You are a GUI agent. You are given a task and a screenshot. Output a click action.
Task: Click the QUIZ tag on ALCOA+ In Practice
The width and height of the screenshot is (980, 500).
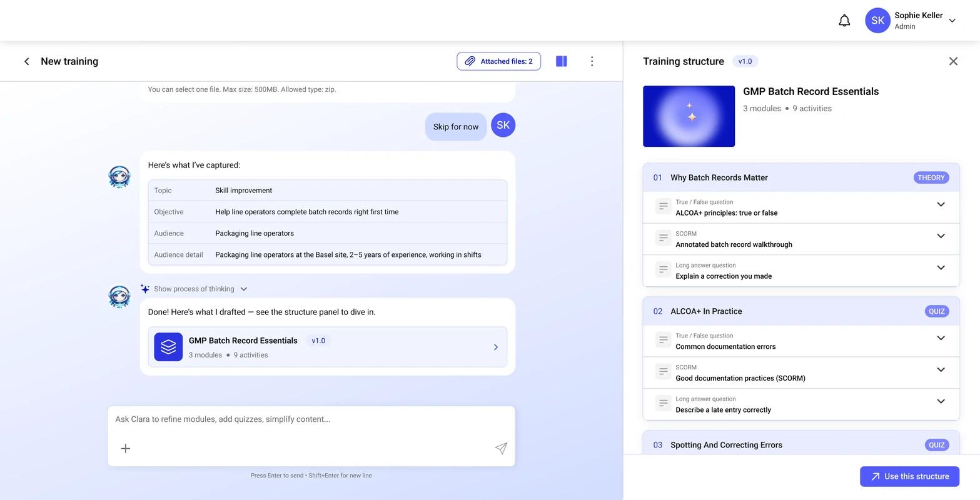(x=936, y=311)
